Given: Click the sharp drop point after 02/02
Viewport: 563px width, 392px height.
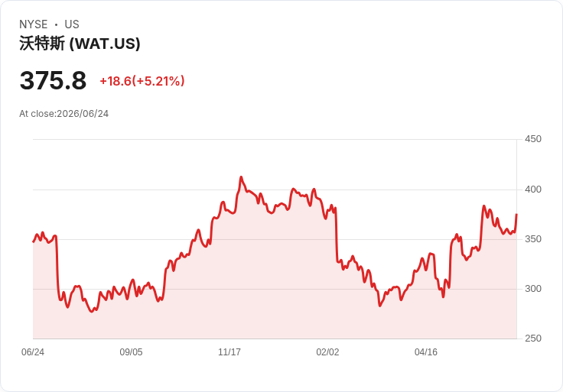Looking at the screenshot, I should pos(337,235).
